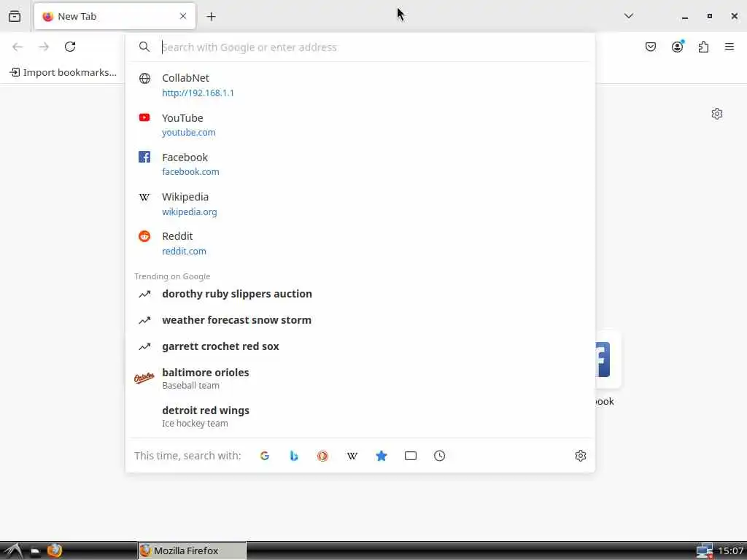747x560 pixels.
Task: Go forward with the forward arrow
Action: 44,47
